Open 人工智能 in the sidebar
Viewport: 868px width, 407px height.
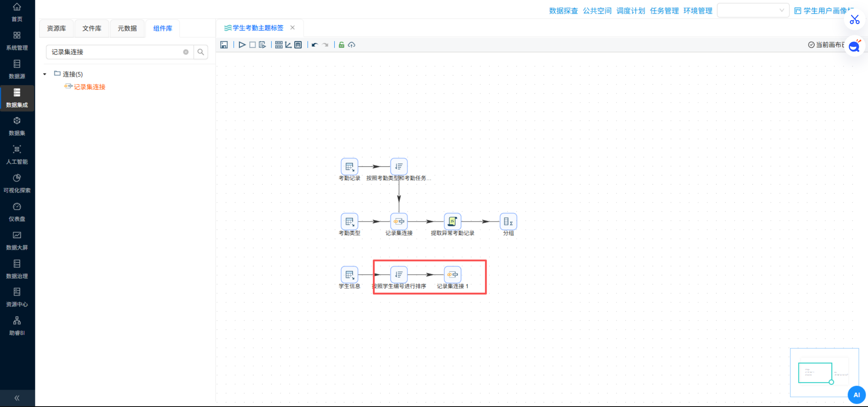tap(17, 155)
